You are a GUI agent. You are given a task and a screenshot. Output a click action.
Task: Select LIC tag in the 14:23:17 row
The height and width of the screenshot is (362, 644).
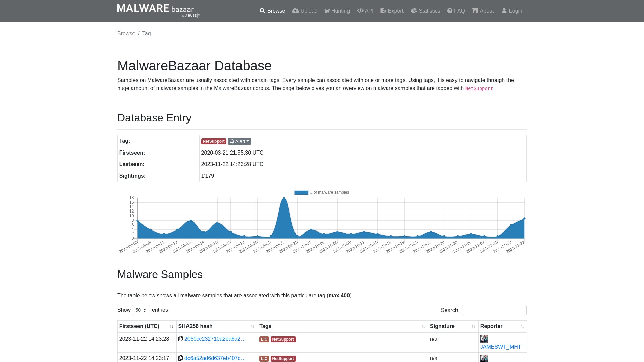[x=264, y=359]
